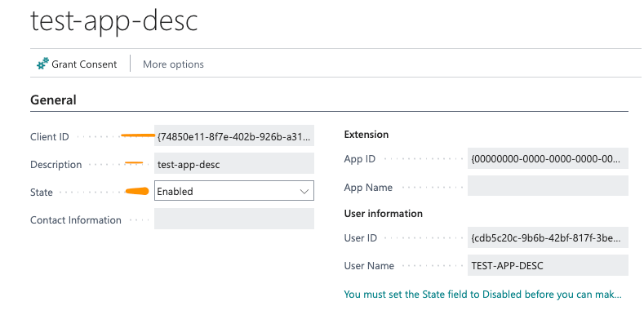Click the Description label
Viewport: 644px width, 328px height.
coord(56,165)
